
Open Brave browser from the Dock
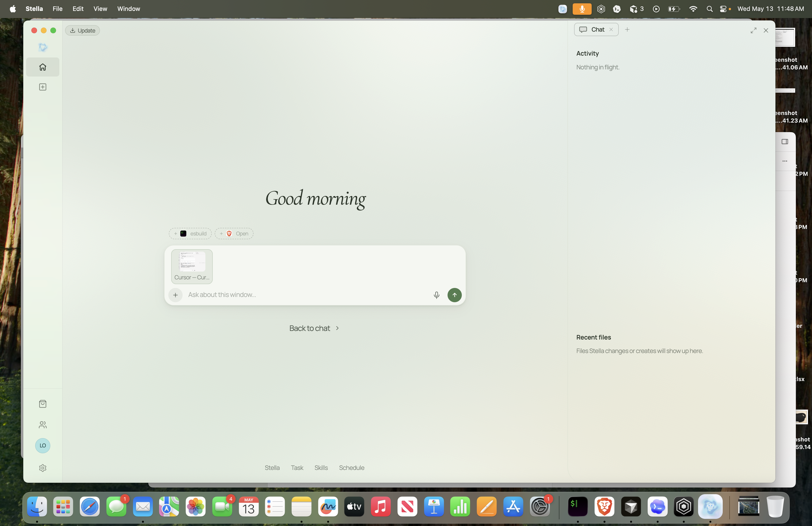pos(604,506)
